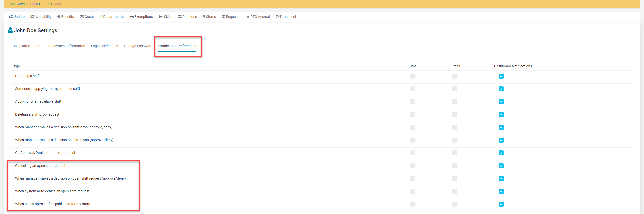The width and height of the screenshot is (644, 214).
Task: Click the Employees breadcrumb link
Action: [x=16, y=4]
